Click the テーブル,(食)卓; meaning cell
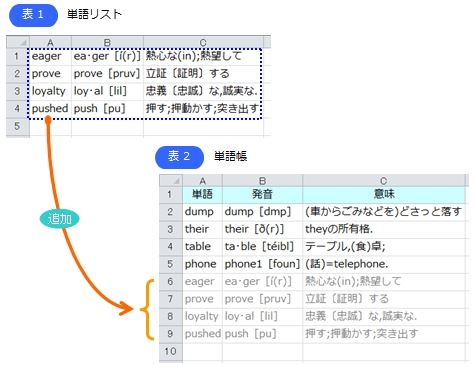The width and height of the screenshot is (475, 367). (x=384, y=247)
